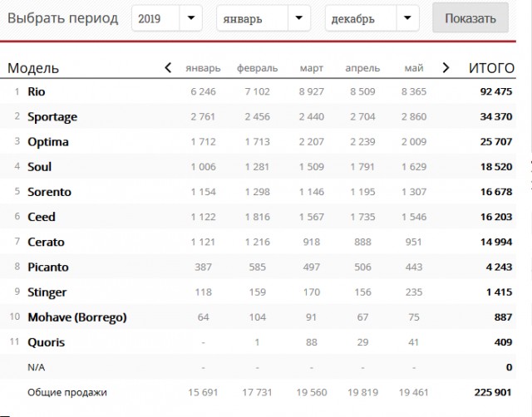532x417 pixels.
Task: Click Sportage total value 34 370
Action: point(496,116)
